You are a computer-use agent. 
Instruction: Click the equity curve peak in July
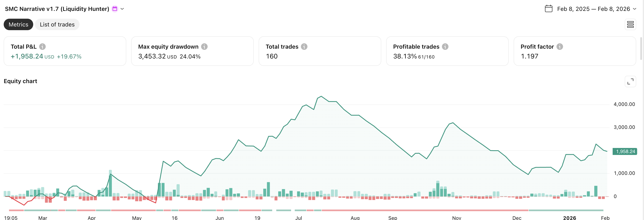pos(321,96)
